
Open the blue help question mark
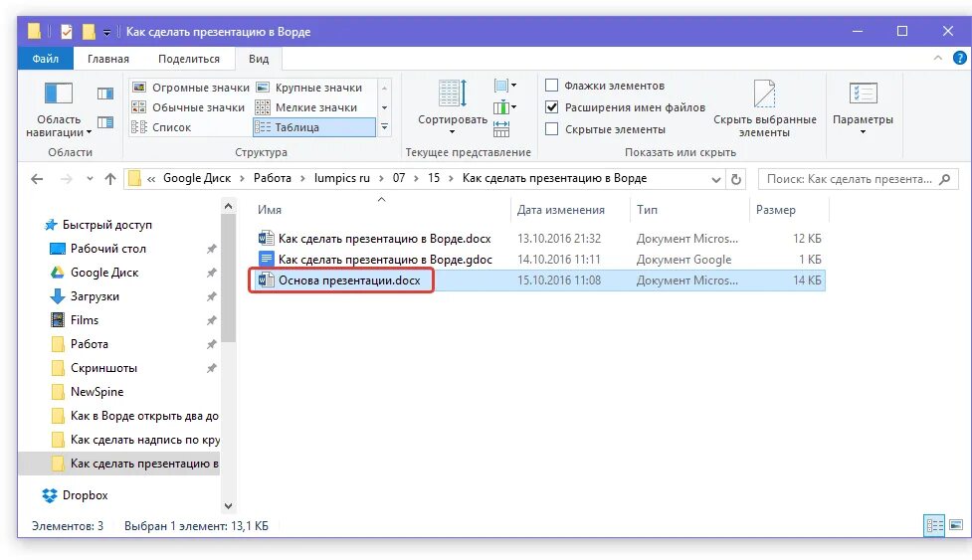[x=960, y=59]
